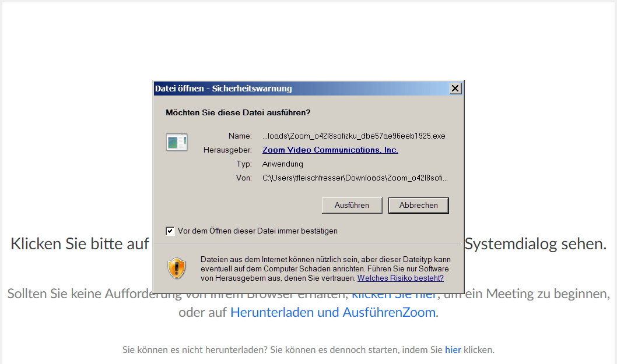Click the partially hidden 'klicken Sie hier' link

394,296
